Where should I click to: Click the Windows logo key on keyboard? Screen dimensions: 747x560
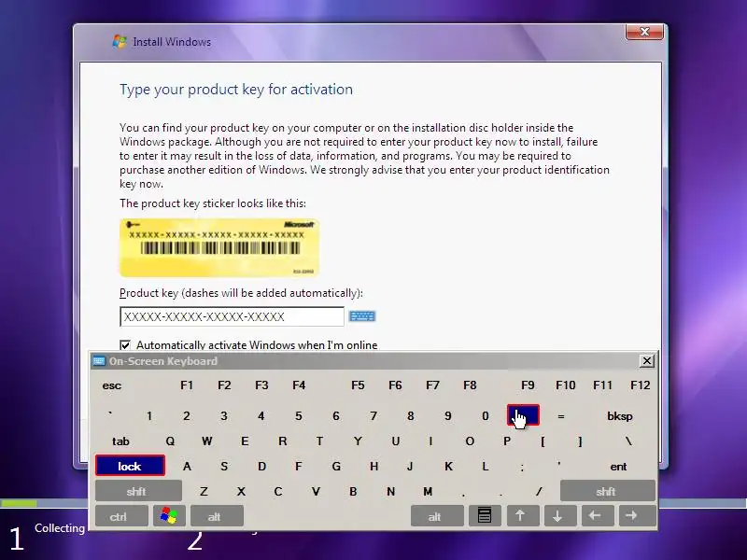(x=169, y=516)
